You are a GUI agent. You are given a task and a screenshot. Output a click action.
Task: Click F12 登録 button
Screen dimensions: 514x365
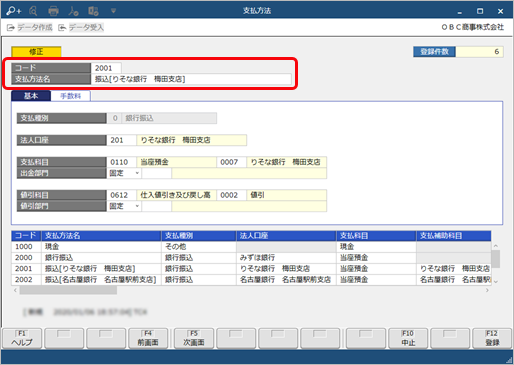[x=492, y=338]
